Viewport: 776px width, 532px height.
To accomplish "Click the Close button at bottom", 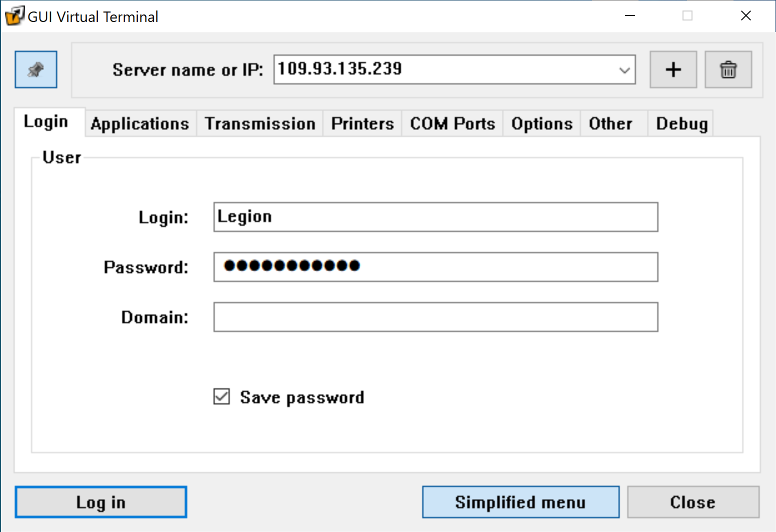I will (x=693, y=502).
